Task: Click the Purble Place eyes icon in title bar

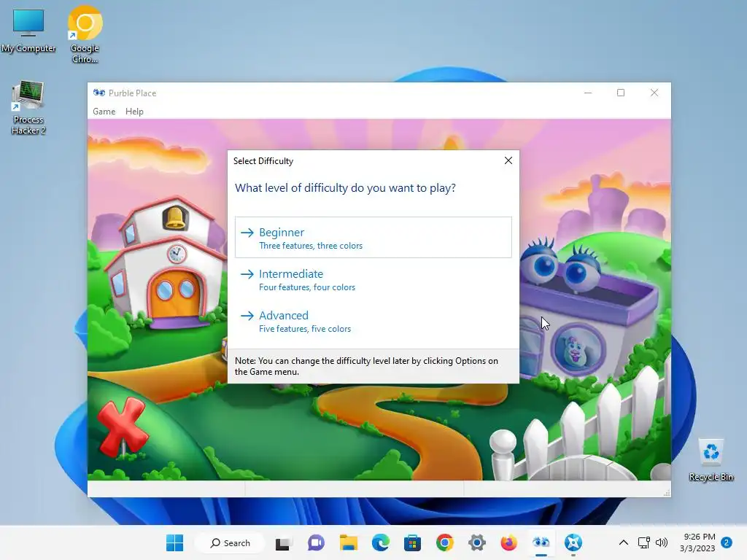Action: [x=99, y=93]
